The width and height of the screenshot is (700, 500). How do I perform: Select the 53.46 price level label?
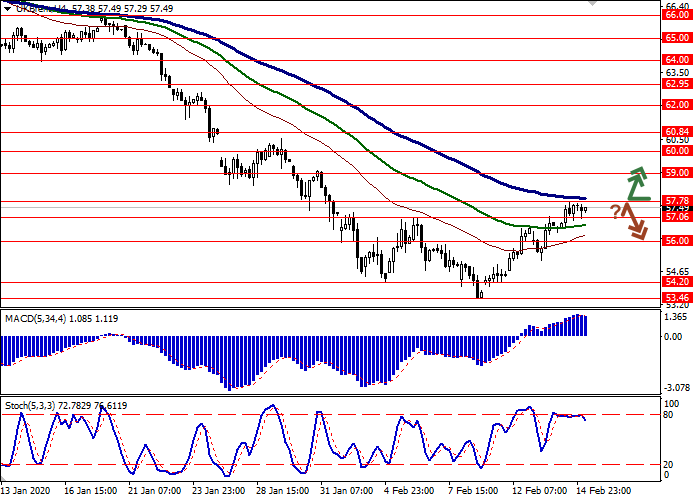click(677, 297)
